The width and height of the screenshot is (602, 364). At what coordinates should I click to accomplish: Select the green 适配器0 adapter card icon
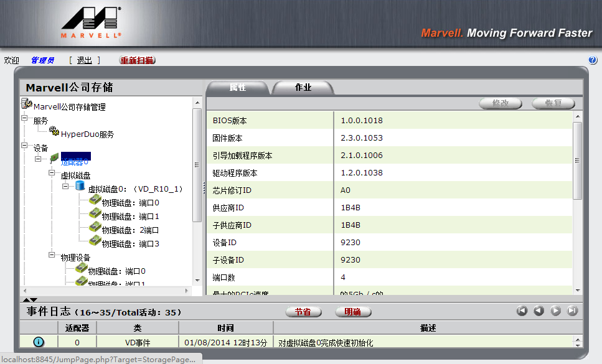pyautogui.click(x=54, y=158)
